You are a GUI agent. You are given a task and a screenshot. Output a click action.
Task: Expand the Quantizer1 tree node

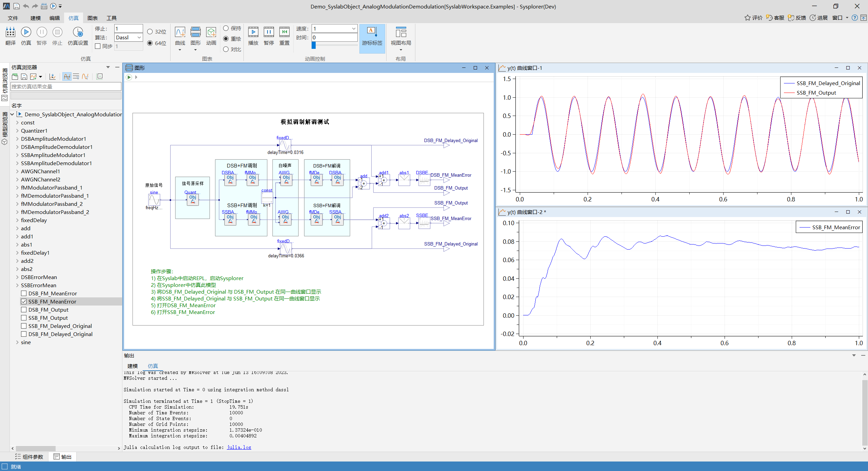[17, 131]
